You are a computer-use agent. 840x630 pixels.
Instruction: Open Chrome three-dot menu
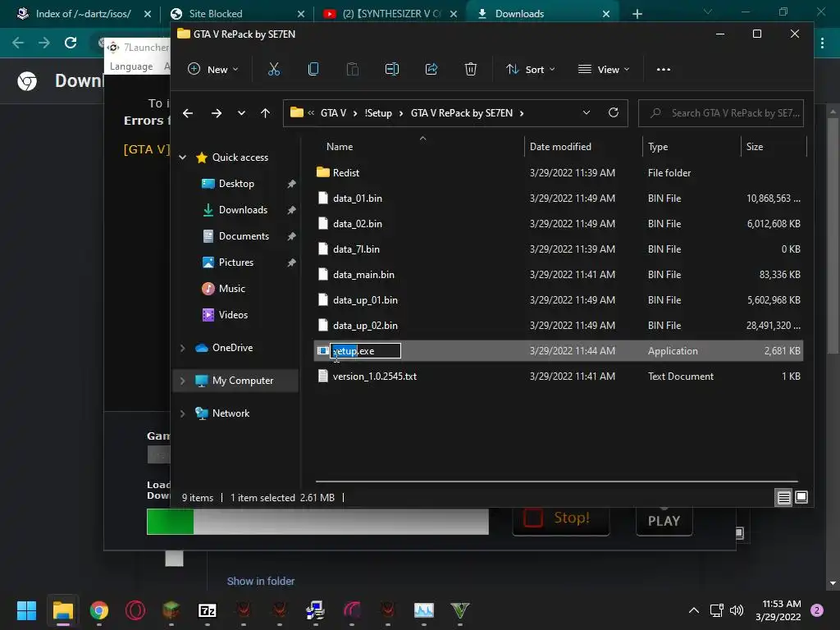click(822, 43)
